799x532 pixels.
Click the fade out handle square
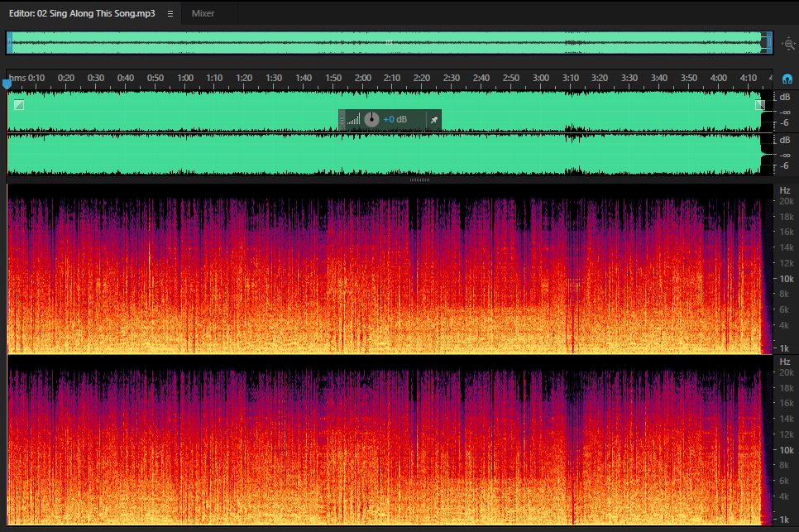pos(760,105)
